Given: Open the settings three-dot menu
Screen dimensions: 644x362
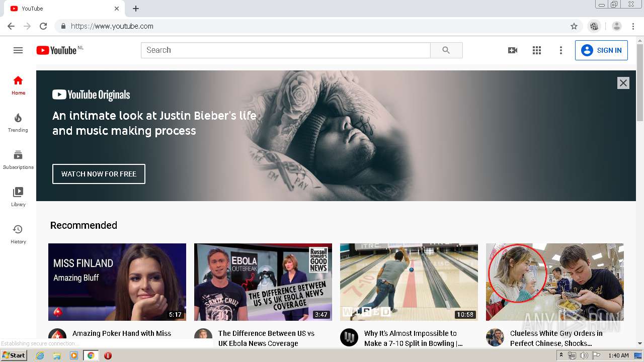Looking at the screenshot, I should tap(561, 50).
